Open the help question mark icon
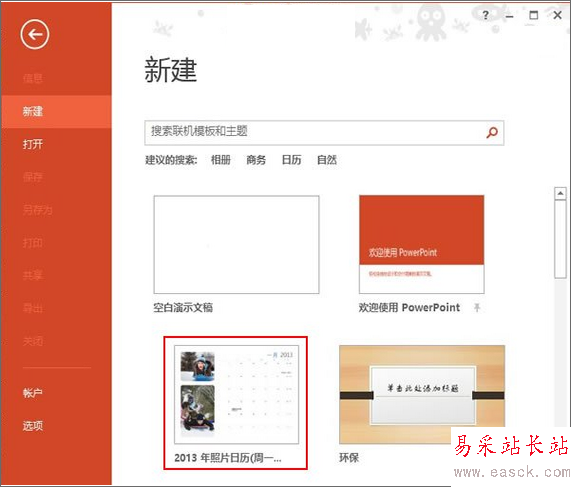Viewport: 571px width, 487px height. [485, 15]
